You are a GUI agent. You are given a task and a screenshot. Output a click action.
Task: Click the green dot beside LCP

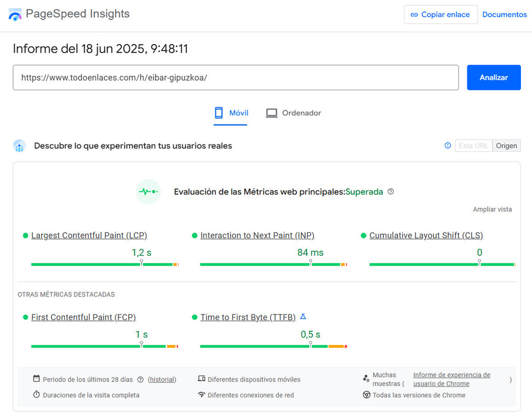click(25, 236)
